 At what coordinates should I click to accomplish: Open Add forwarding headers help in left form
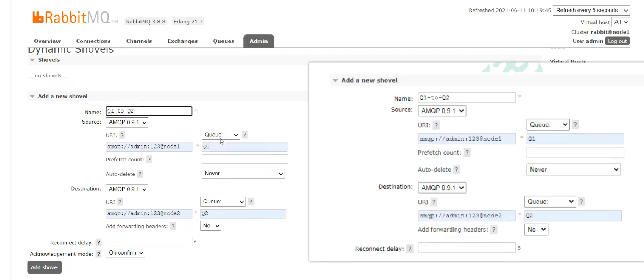pyautogui.click(x=173, y=226)
